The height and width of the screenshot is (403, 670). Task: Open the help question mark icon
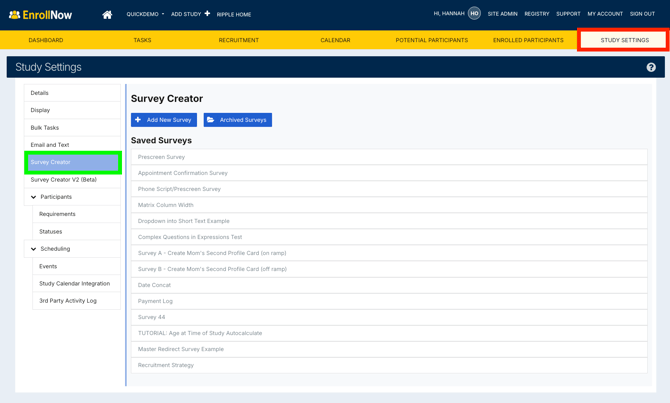click(x=651, y=67)
